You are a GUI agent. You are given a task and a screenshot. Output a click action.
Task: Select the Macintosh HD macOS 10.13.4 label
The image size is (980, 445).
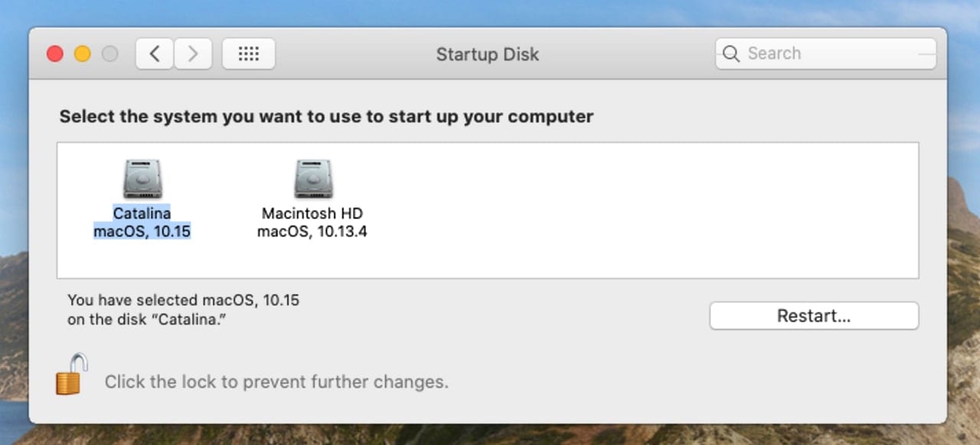pos(312,222)
